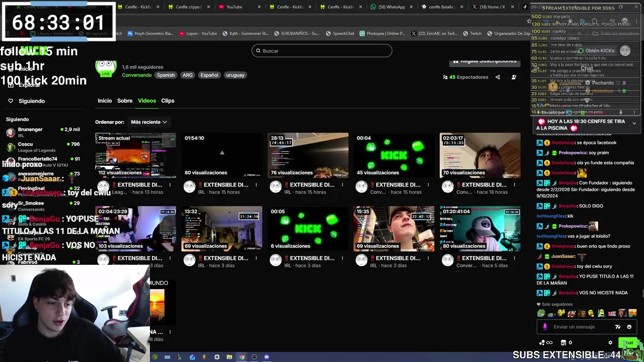Open options menu of the 15:35 video
The image size is (644, 362).
click(x=428, y=258)
